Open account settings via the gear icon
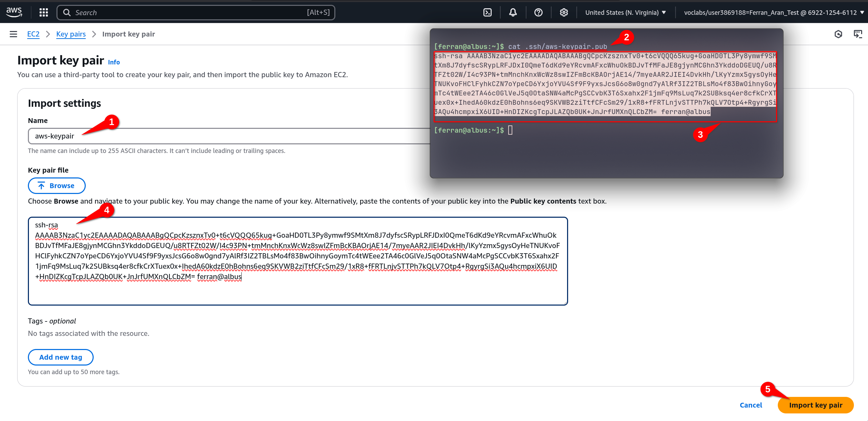868x421 pixels. pos(564,12)
